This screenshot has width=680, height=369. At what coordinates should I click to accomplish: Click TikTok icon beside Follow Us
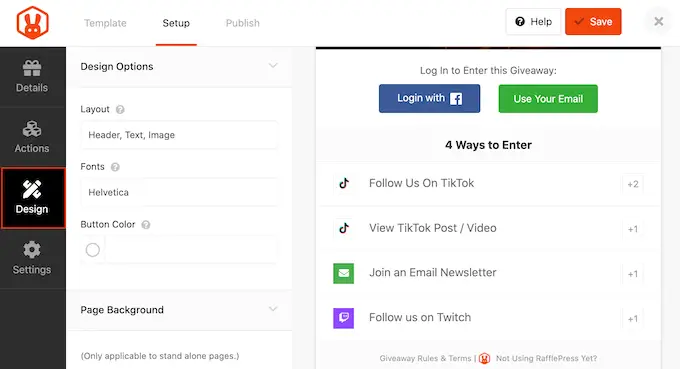pyautogui.click(x=344, y=183)
